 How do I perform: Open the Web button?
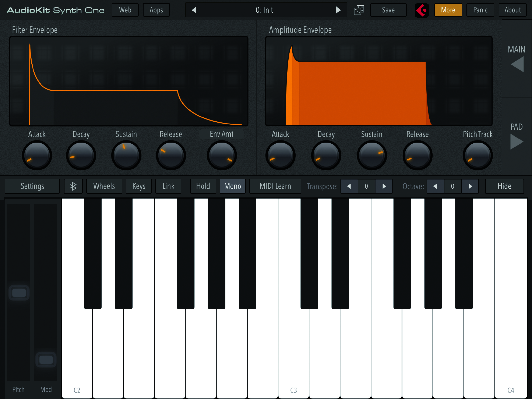(125, 10)
